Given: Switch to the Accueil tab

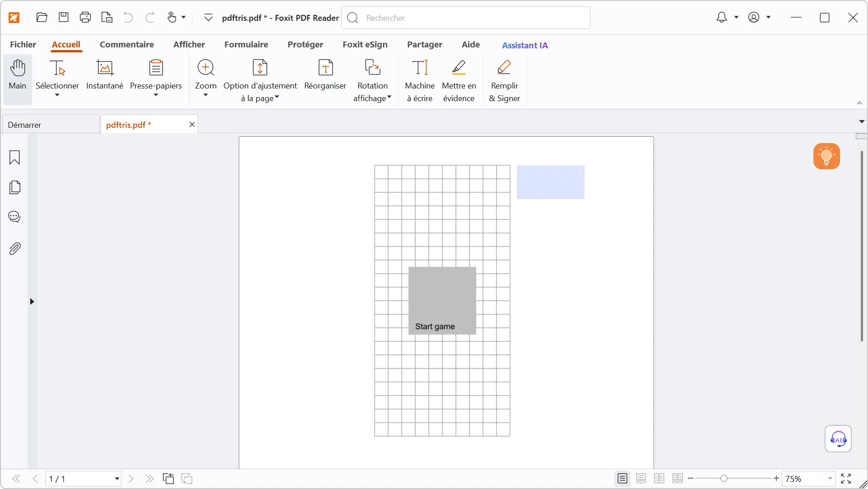Looking at the screenshot, I should [66, 44].
